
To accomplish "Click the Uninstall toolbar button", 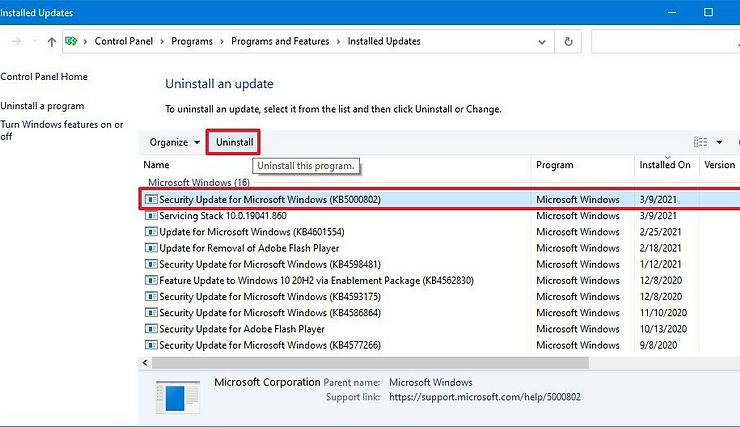I will pyautogui.click(x=234, y=142).
